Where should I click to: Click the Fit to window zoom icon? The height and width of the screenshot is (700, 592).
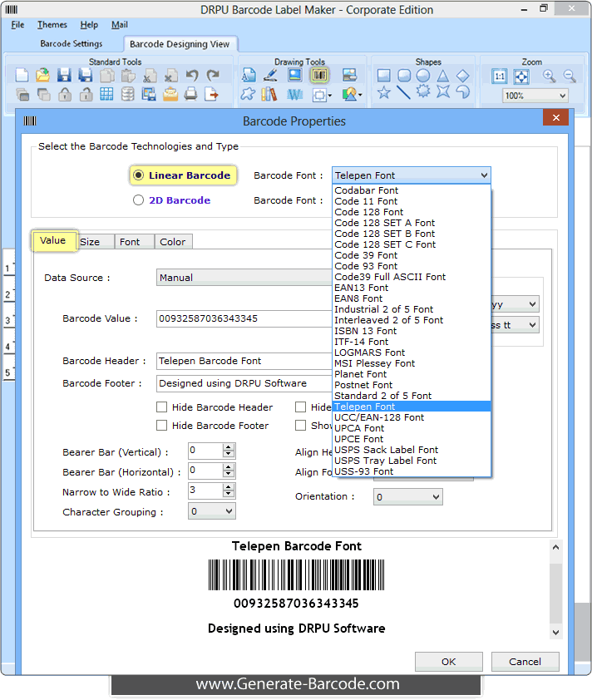click(521, 76)
